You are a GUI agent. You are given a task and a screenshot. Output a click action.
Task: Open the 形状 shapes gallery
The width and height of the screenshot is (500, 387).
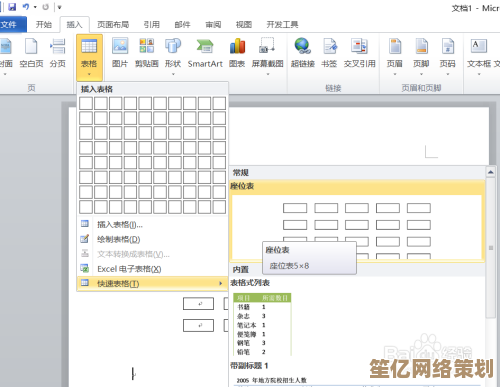[173, 56]
